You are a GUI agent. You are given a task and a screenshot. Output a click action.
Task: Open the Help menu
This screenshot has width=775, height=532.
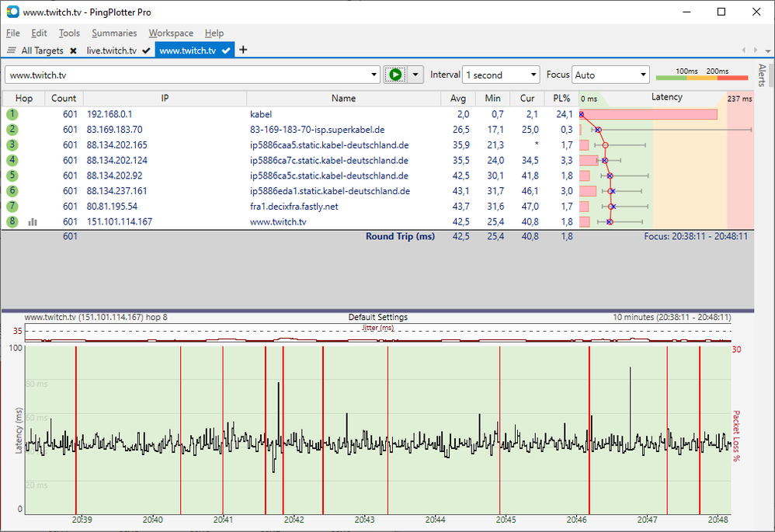[214, 33]
